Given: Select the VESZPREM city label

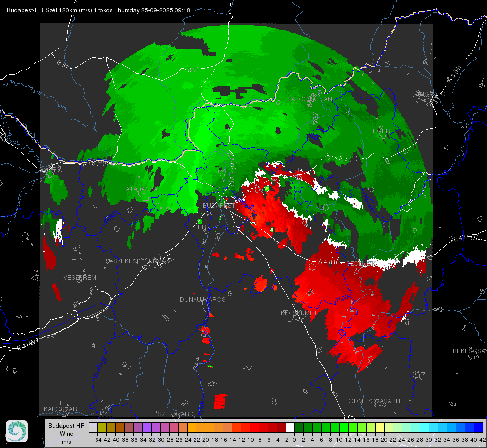Looking at the screenshot, I should point(80,278).
